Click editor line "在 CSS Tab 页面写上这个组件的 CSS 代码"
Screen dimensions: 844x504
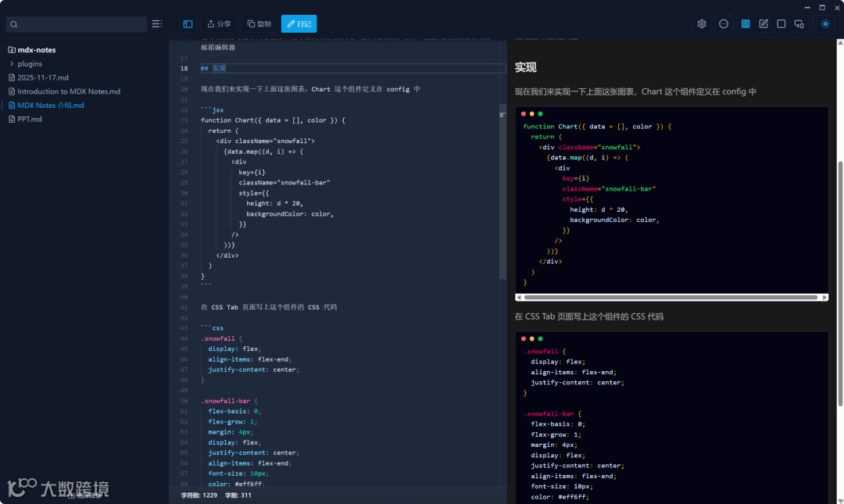point(269,307)
